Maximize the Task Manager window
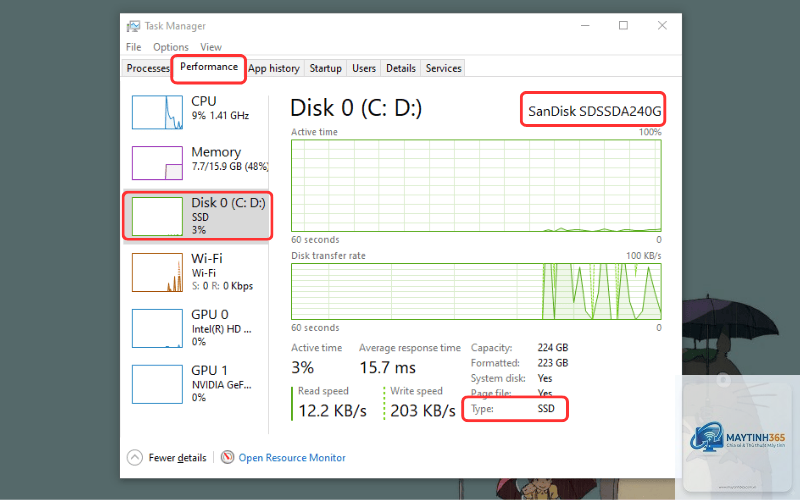 pyautogui.click(x=623, y=26)
